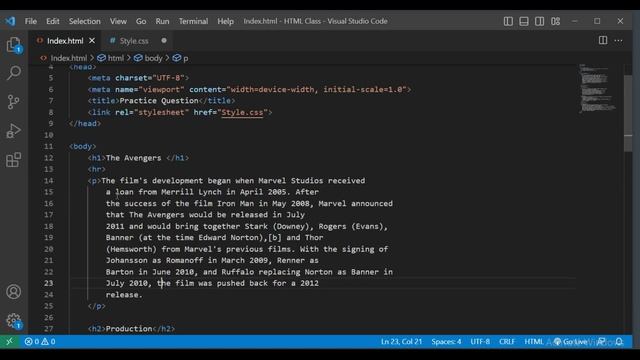Open the notifications bell
The width and height of the screenshot is (640, 360).
click(619, 342)
